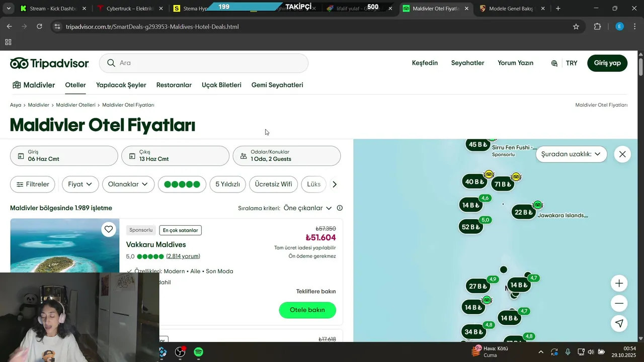
Task: Open the Çıkış date picker
Action: (175, 156)
